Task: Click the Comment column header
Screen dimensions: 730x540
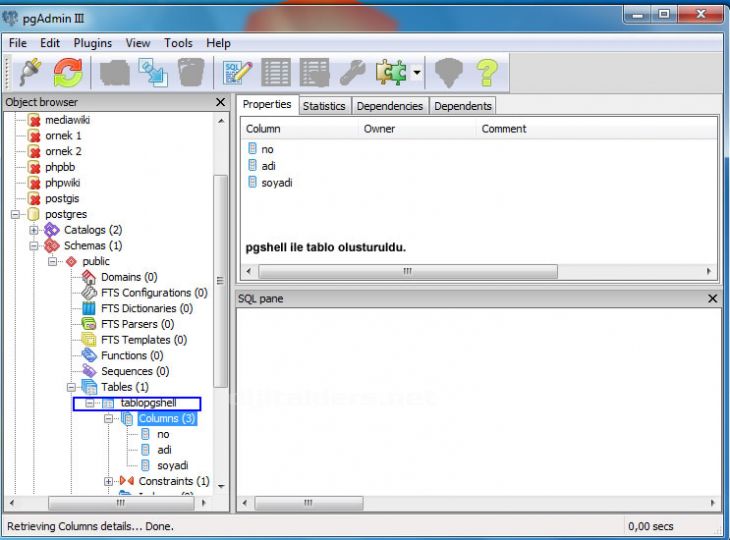Action: coord(504,129)
